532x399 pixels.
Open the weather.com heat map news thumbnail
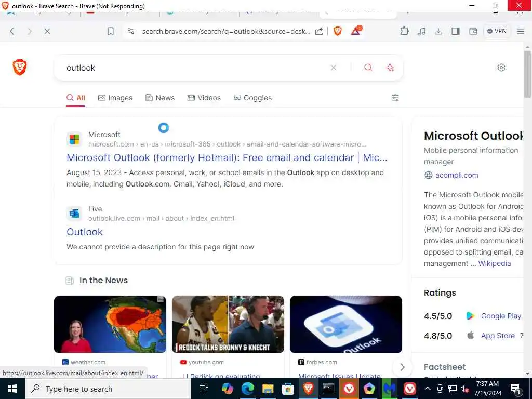pos(110,324)
